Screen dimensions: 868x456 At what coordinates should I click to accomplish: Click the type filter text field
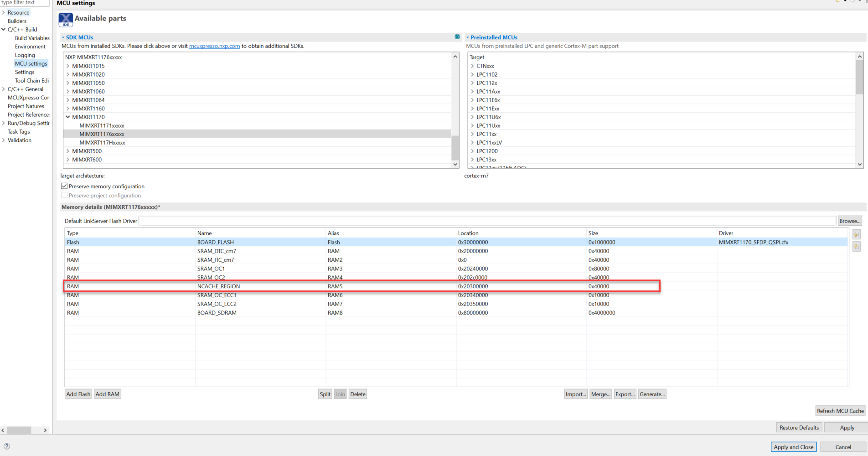coord(23,3)
